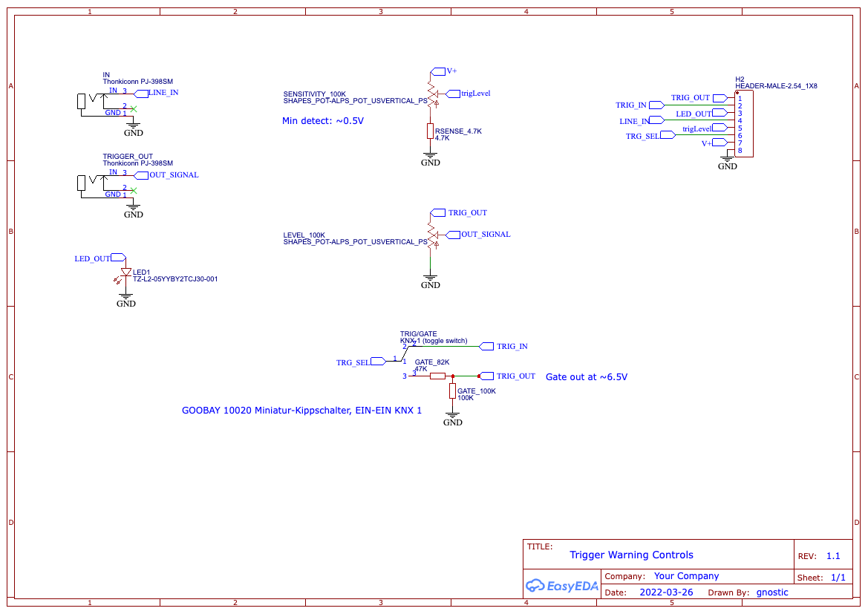This screenshot has height=614, width=868.
Task: Click the Drawn By value 'gnostic'
Action: click(772, 592)
